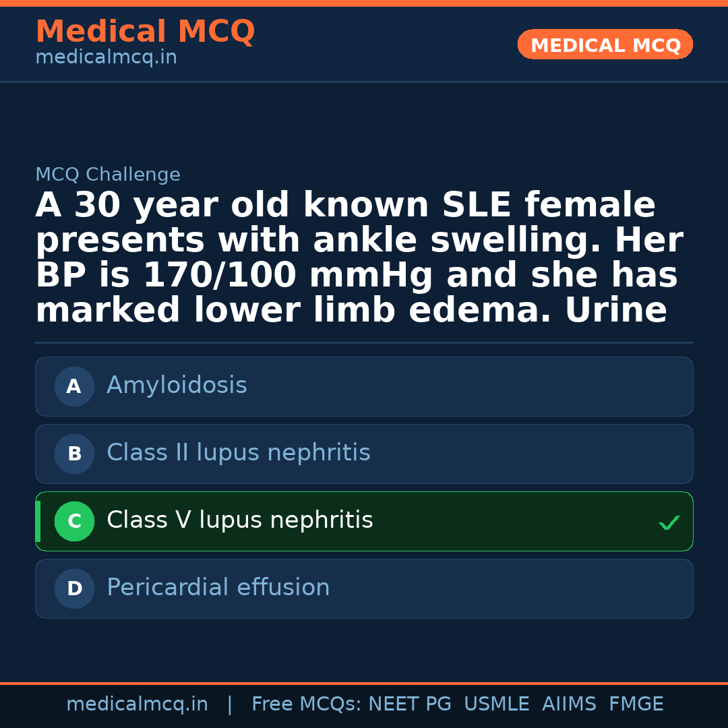
Task: Click the MCQ Challenge label
Action: pyautogui.click(x=108, y=175)
